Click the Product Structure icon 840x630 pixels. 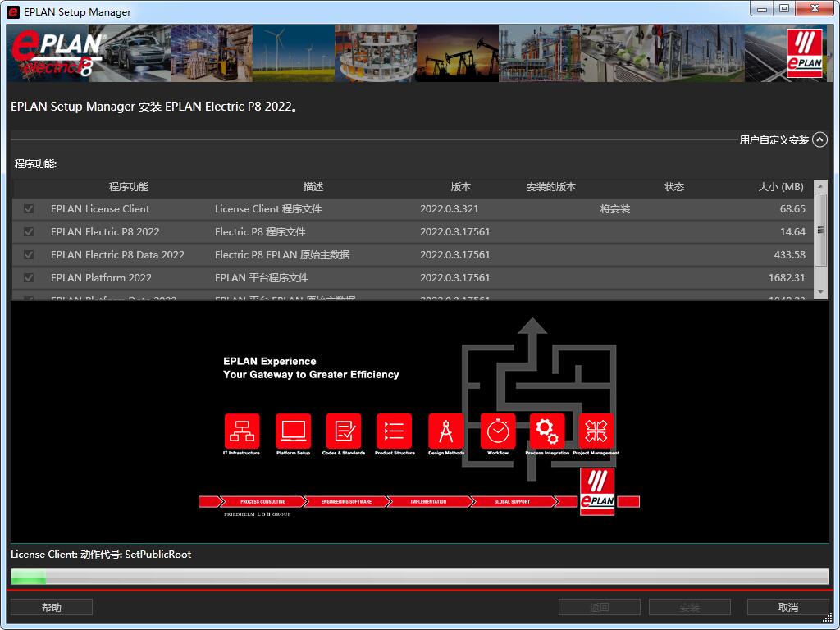(x=394, y=431)
